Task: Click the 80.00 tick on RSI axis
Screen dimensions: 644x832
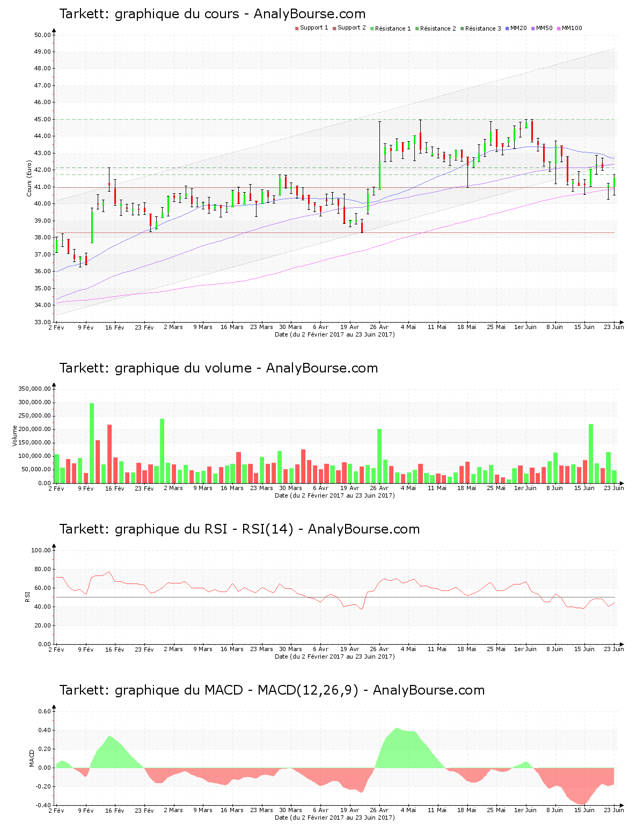Action: click(x=42, y=569)
